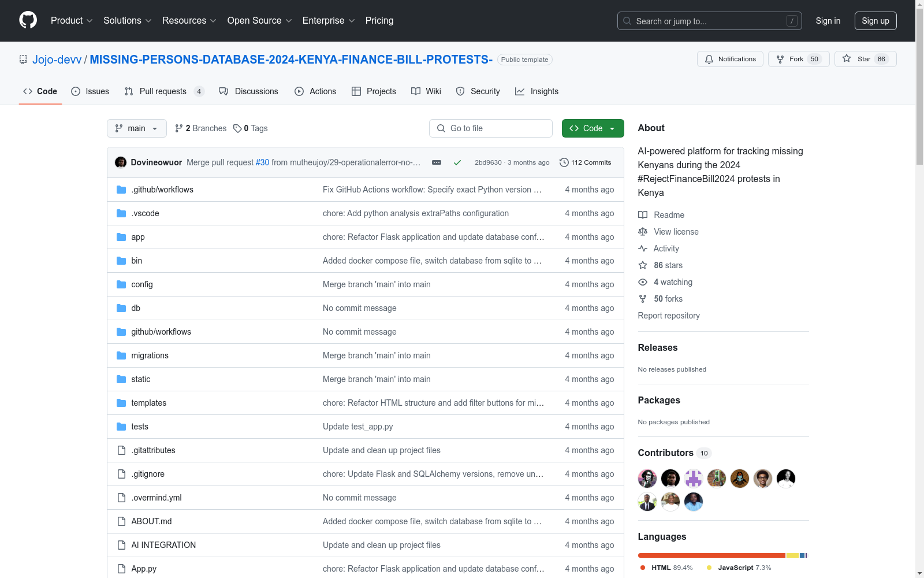The width and height of the screenshot is (924, 578).
Task: Expand commit message ellipsis icon
Action: (437, 162)
